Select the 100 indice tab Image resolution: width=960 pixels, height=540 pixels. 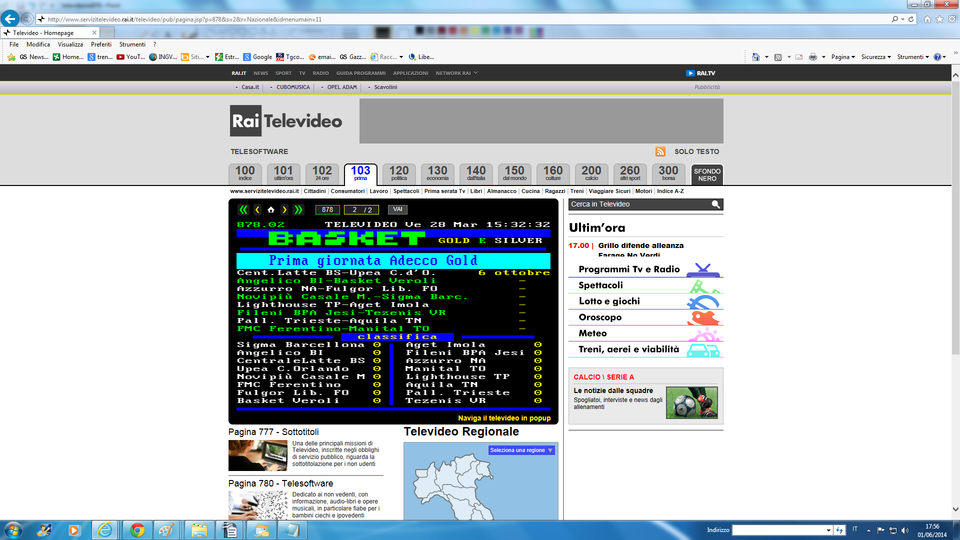245,174
